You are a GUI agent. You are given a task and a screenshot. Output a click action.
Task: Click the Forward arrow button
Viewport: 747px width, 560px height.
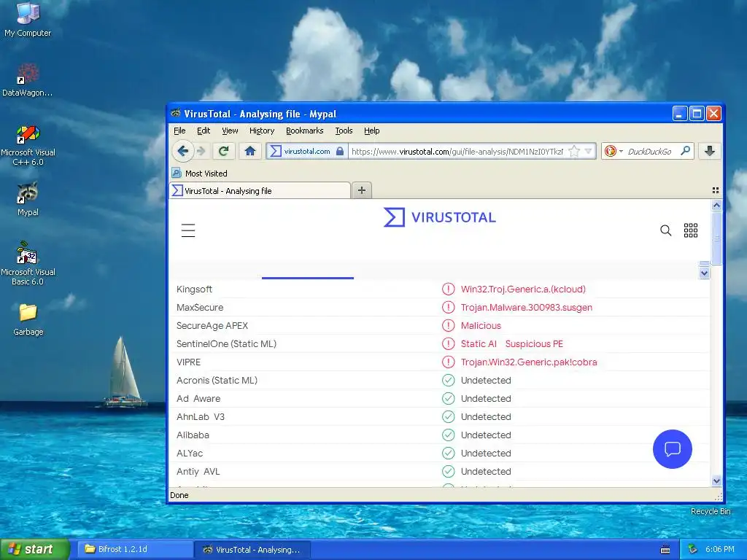(x=201, y=152)
